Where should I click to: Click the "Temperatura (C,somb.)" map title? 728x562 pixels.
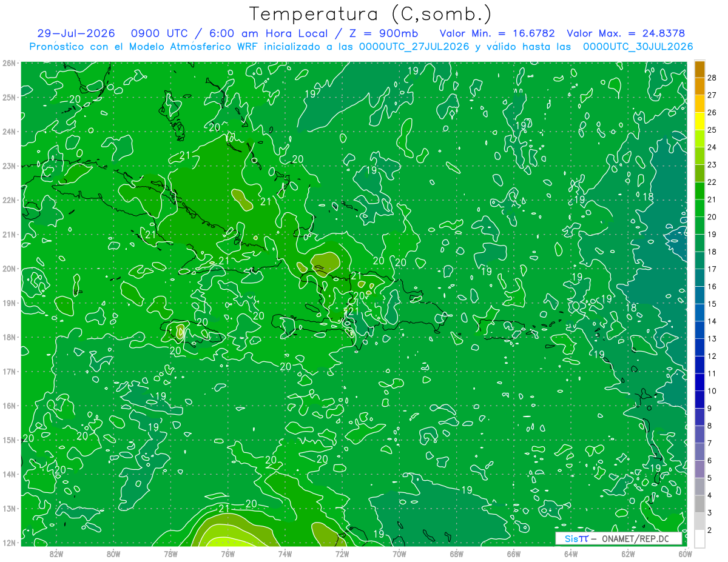(371, 14)
